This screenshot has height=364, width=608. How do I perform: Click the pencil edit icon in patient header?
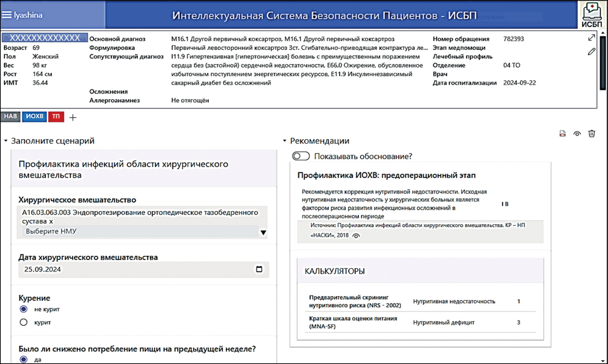click(x=592, y=52)
